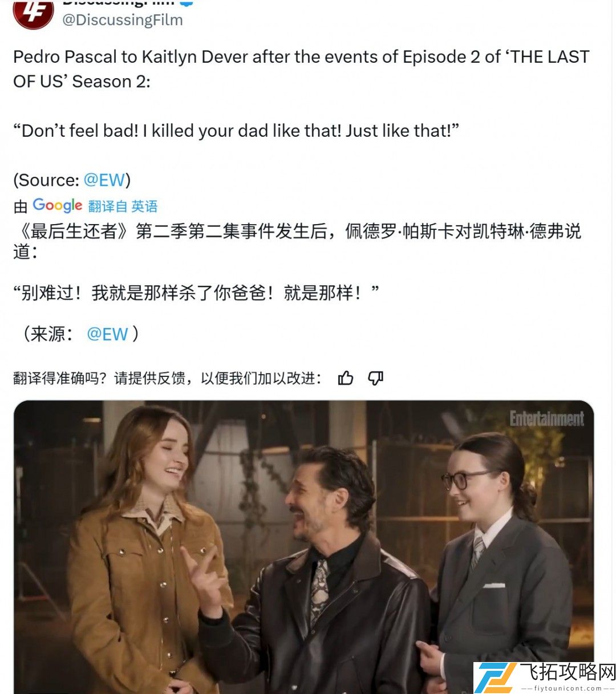Image resolution: width=616 pixels, height=694 pixels.
Task: Click the verified badge beside account name
Action: click(187, 2)
